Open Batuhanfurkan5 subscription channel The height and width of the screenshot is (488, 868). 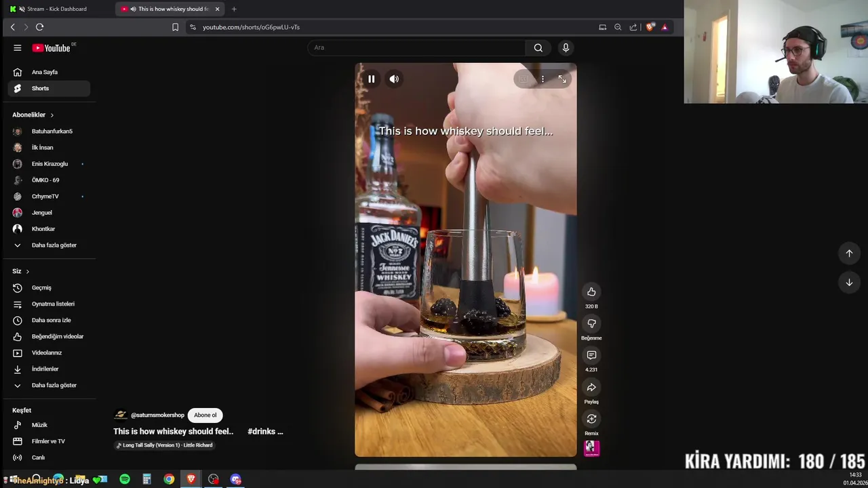(x=49, y=131)
